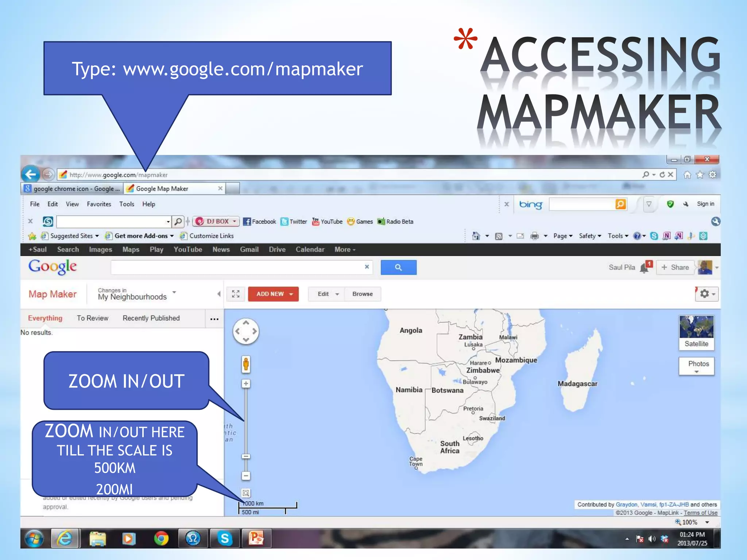Pick up the Street View pegman
The image size is (747, 560).
coord(246,364)
